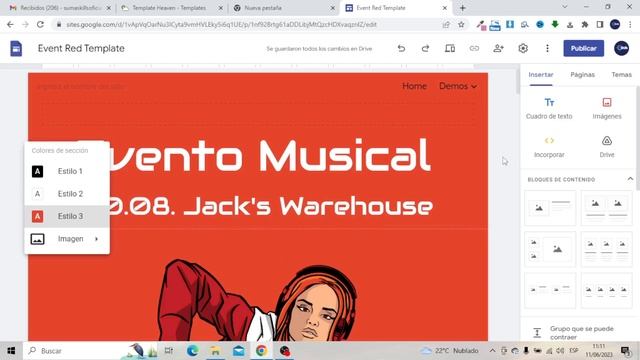Switch to the Template Heaven browser tab

tap(173, 8)
